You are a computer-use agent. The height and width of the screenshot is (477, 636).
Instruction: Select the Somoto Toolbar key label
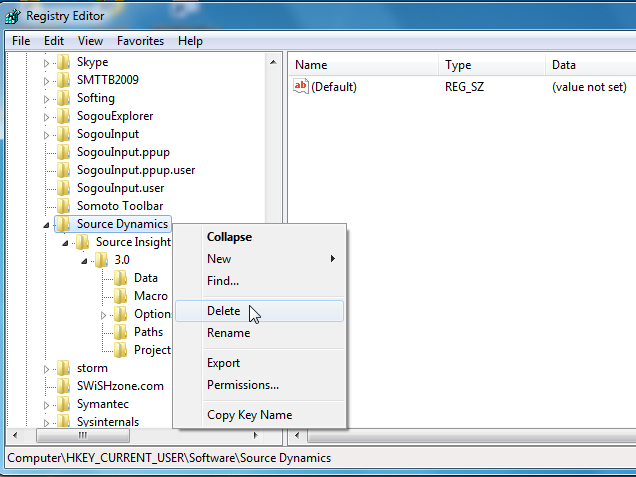click(120, 206)
